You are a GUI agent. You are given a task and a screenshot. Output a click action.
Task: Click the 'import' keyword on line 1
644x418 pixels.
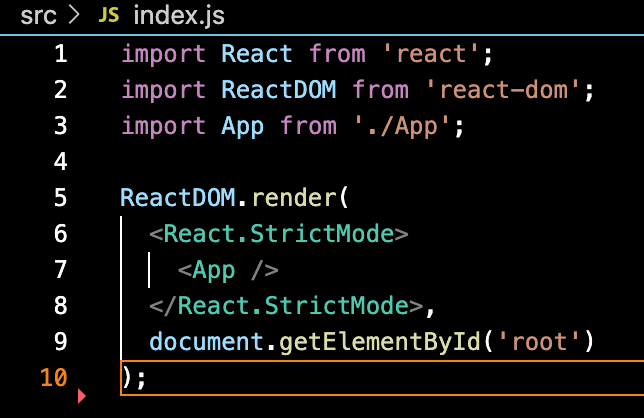point(163,55)
